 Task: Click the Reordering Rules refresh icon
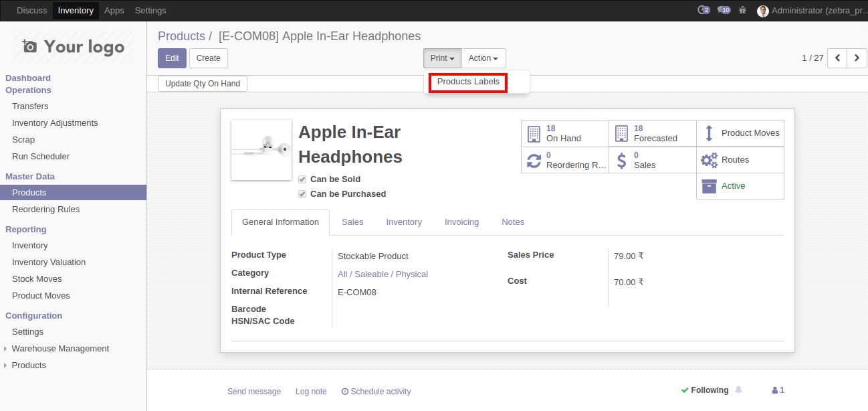tap(534, 161)
